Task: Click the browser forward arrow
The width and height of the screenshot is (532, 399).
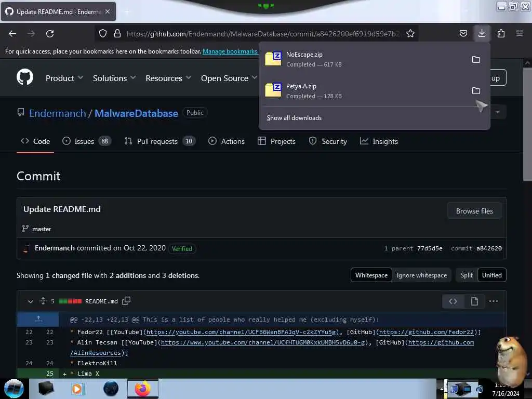Action: click(31, 34)
